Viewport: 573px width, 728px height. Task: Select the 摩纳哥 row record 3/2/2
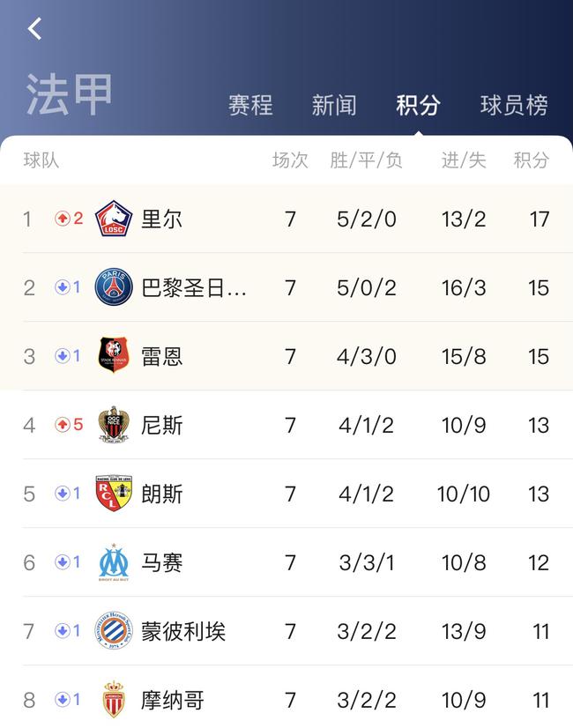point(367,700)
